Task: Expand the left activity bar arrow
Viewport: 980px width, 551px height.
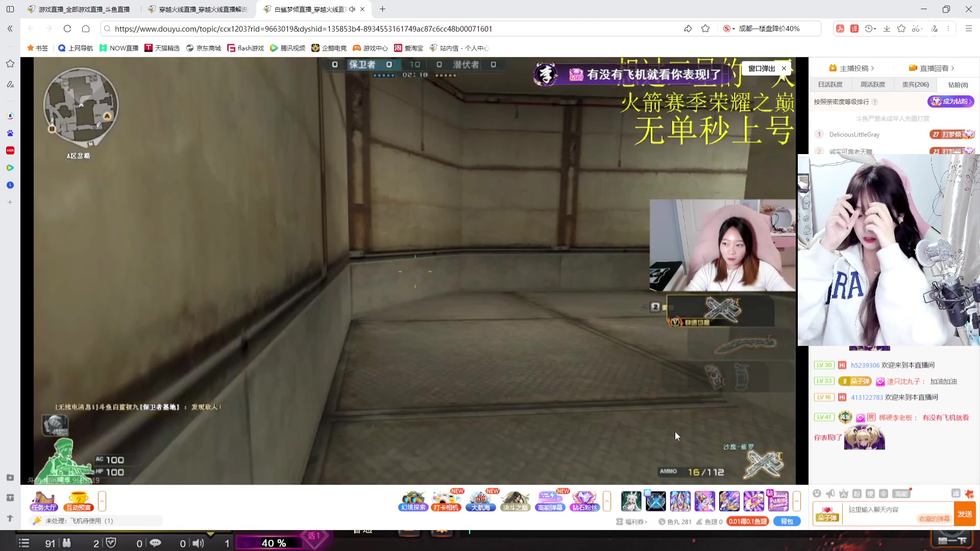Action: tap(102, 502)
